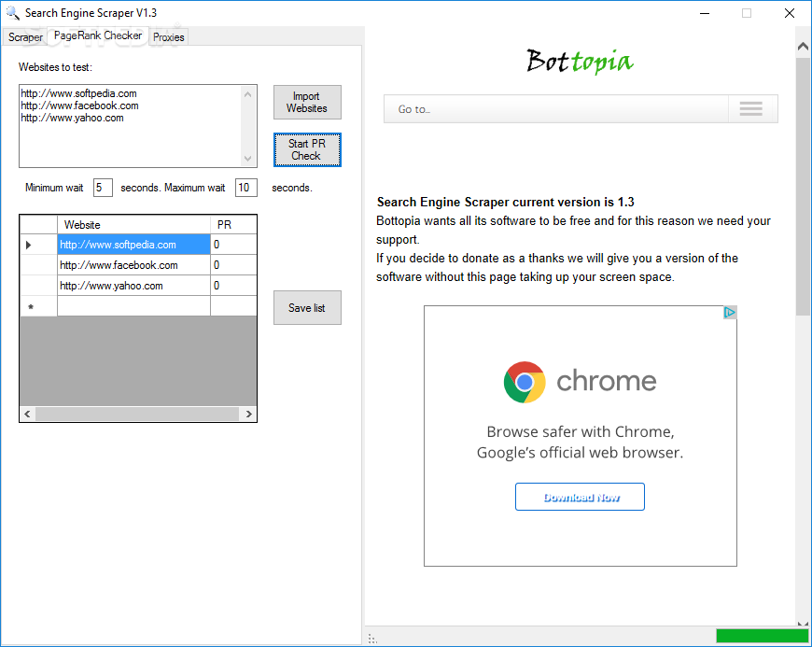Switch to the Scraper tab

(25, 37)
